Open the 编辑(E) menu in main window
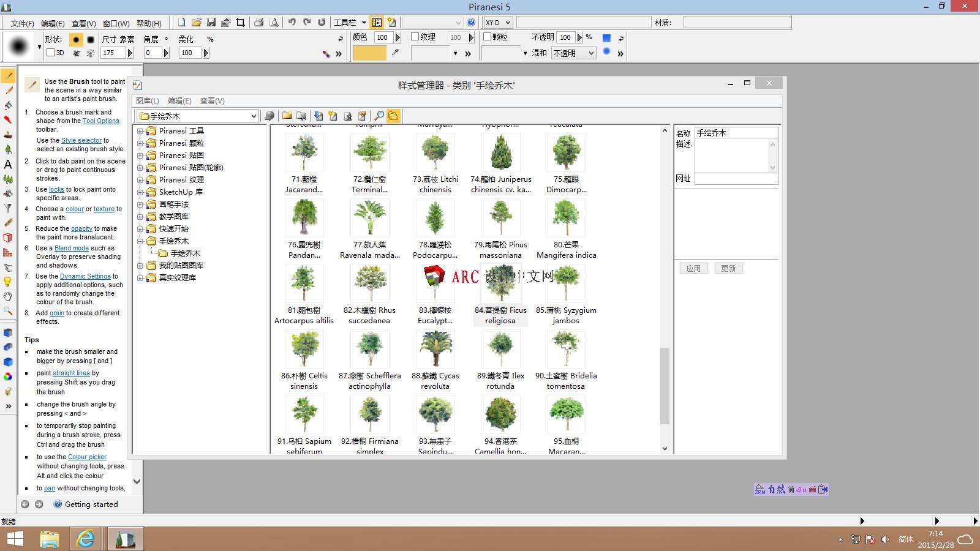 [53, 23]
